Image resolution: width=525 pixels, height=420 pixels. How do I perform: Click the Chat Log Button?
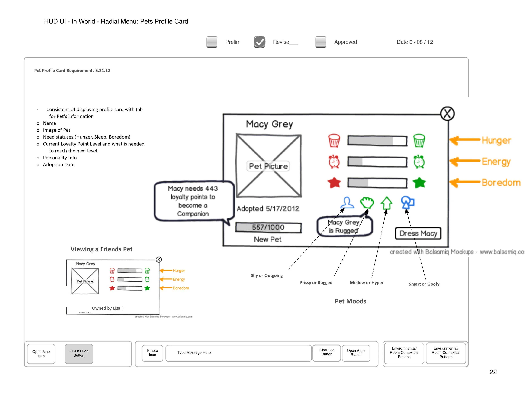[327, 353]
